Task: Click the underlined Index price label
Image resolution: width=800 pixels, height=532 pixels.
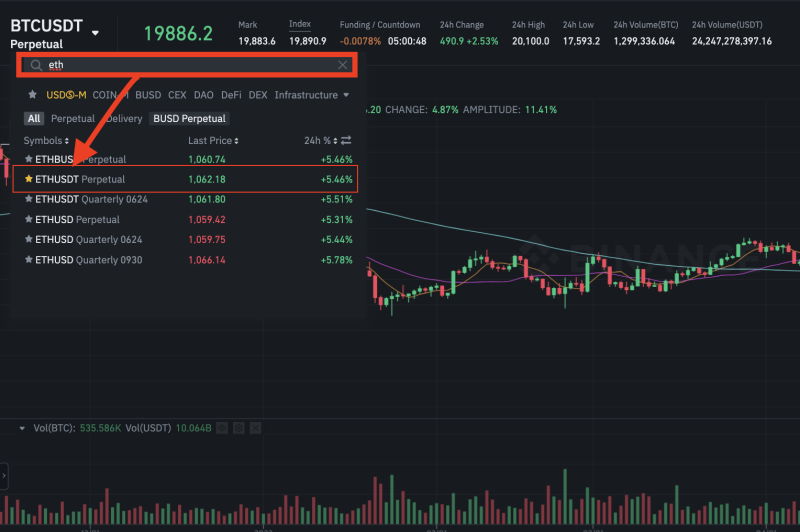Action: coord(300,24)
